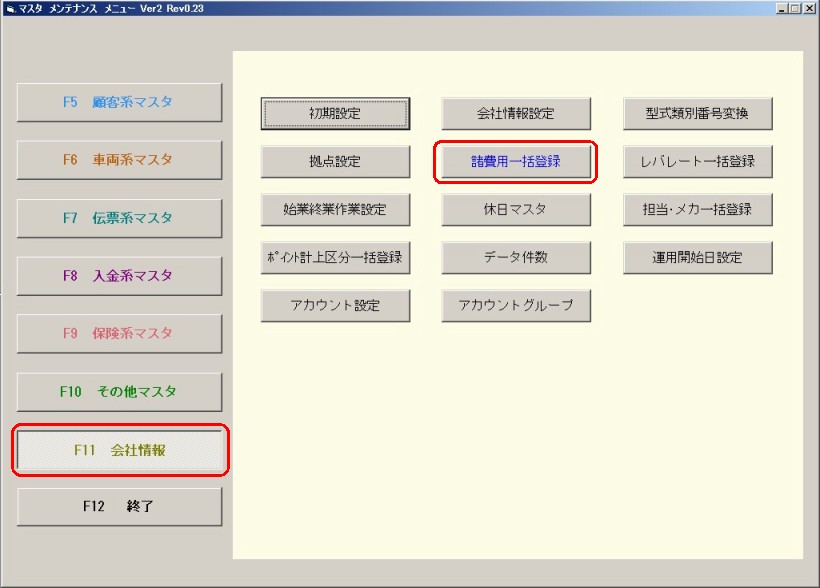Open the 休日マスタ screen

pyautogui.click(x=516, y=210)
